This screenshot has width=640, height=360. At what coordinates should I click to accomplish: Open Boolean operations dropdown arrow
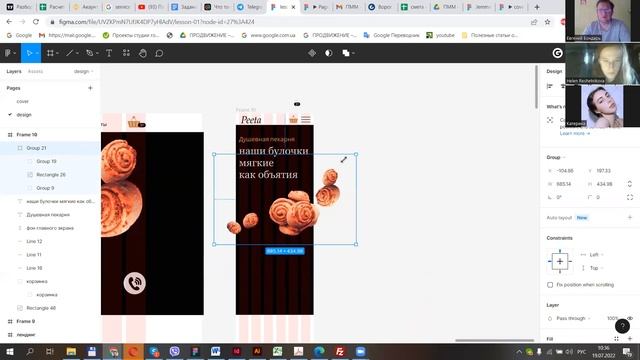tap(353, 53)
